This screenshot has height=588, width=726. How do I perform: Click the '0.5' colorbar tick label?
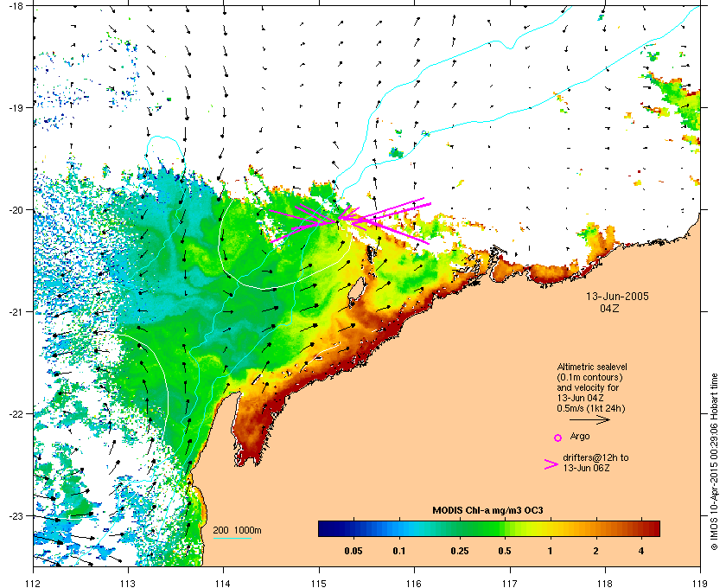click(505, 551)
